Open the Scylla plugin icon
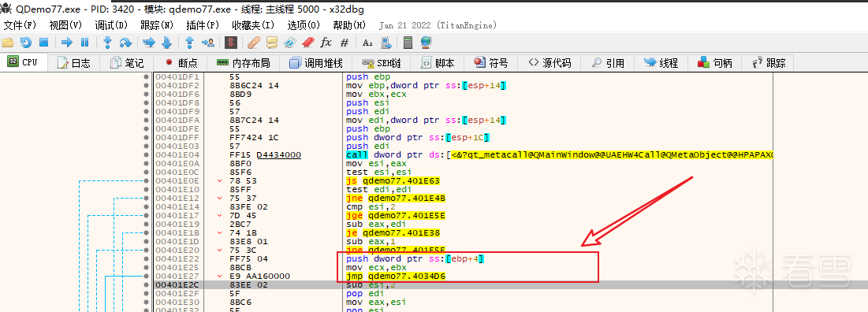 (231, 42)
